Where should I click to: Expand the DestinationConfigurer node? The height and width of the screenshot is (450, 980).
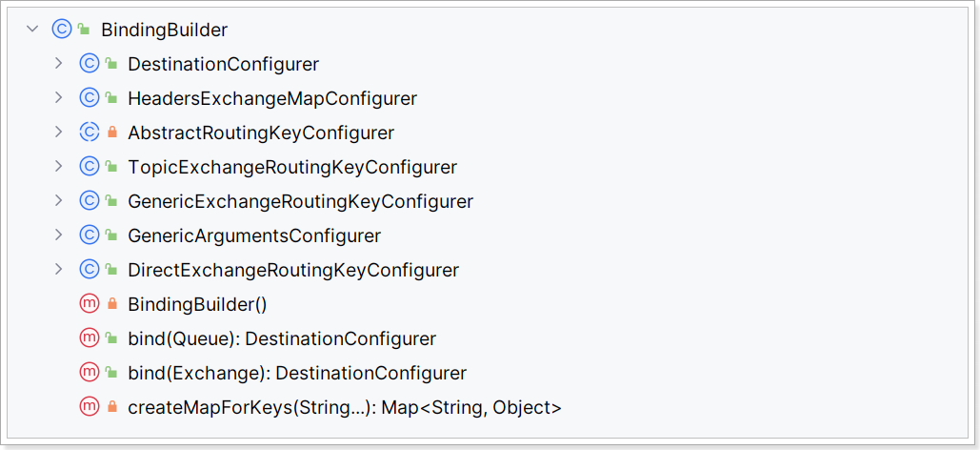pos(59,63)
